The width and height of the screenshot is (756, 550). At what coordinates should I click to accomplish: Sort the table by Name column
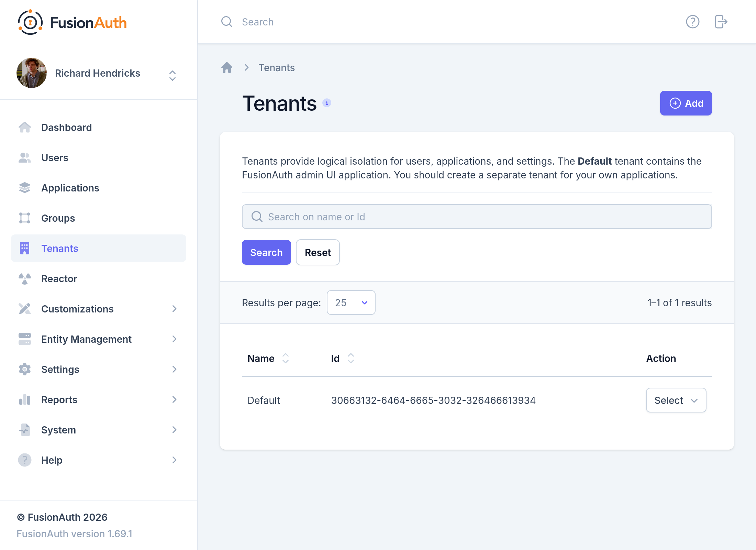268,358
